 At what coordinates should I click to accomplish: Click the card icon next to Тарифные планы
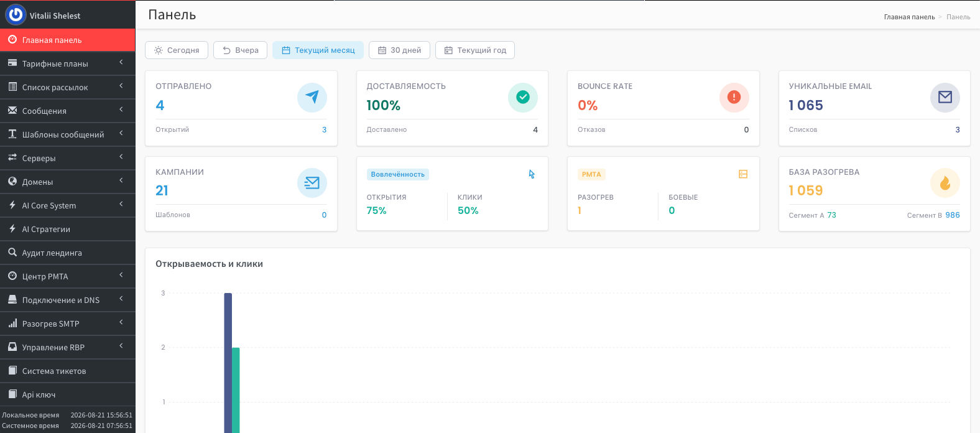[x=12, y=63]
